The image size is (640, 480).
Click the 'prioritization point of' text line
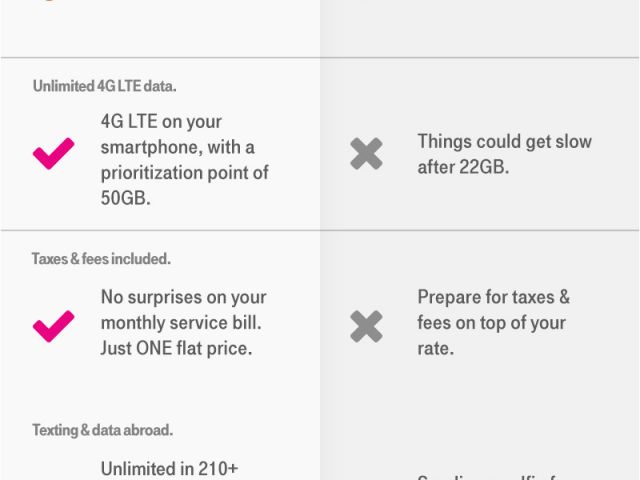click(x=185, y=173)
